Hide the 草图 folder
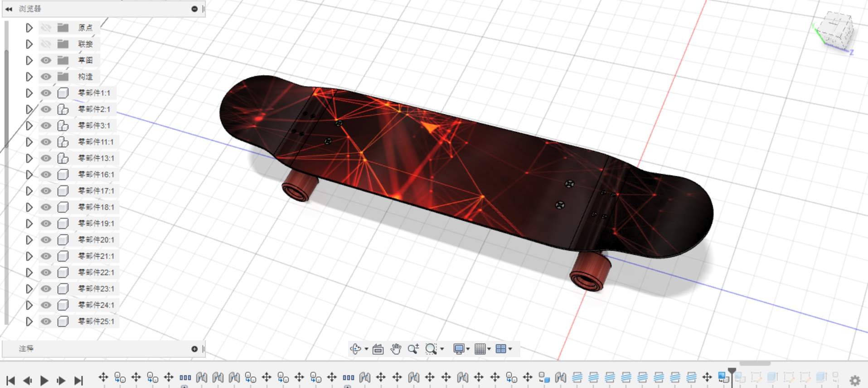Screen dimensions: 868x388 pos(46,60)
